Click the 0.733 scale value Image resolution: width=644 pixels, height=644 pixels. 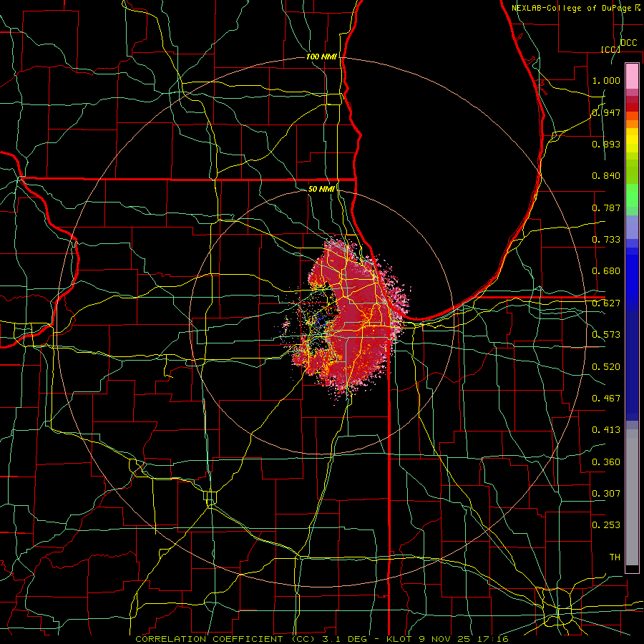(x=606, y=240)
